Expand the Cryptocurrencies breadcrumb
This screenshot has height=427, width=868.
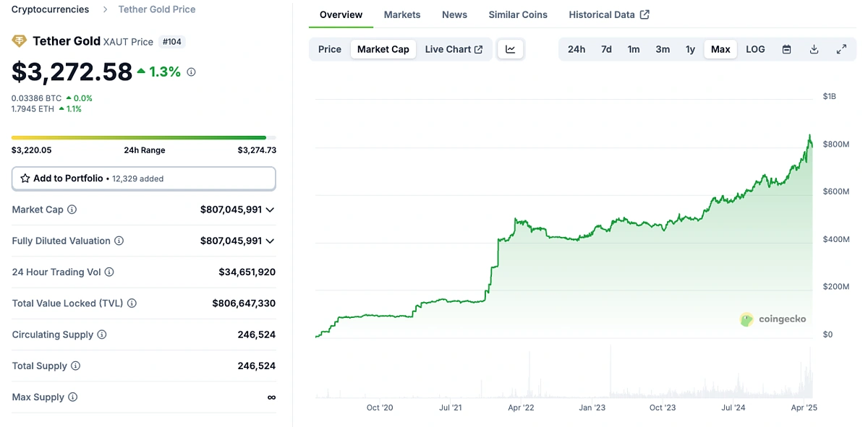[x=50, y=9]
